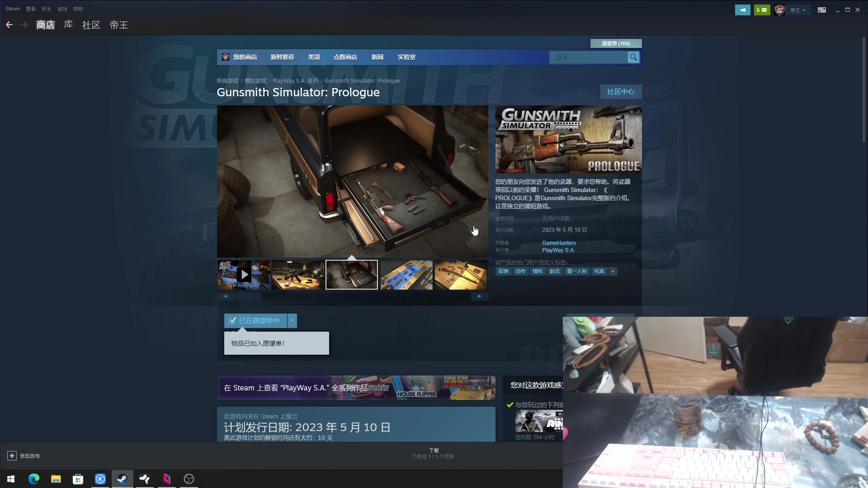Screen dimensions: 868x488
Task: Open the 社区中心 button
Action: pyautogui.click(x=621, y=92)
